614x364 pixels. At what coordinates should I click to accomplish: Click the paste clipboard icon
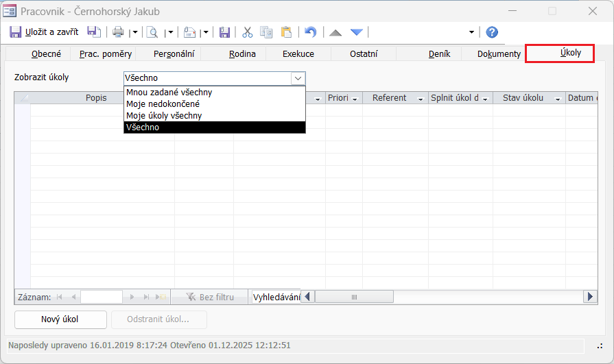tap(286, 32)
